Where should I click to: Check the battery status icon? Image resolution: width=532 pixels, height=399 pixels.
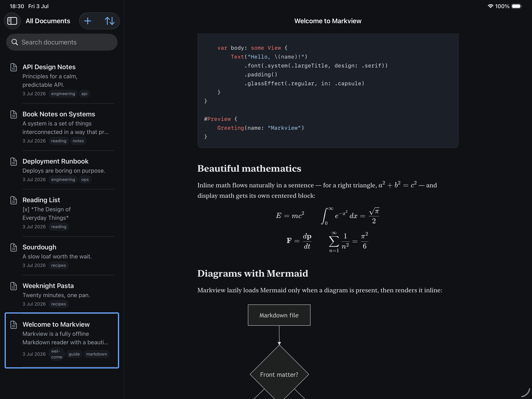[x=516, y=6]
